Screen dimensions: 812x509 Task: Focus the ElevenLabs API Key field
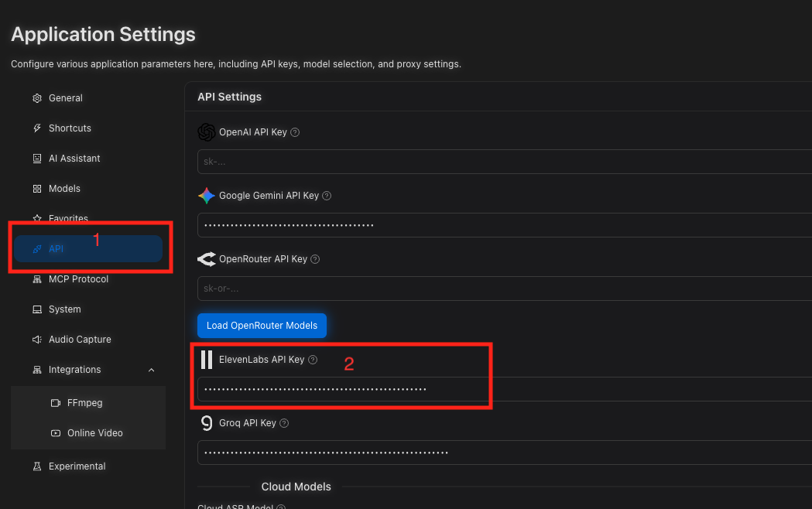505,389
